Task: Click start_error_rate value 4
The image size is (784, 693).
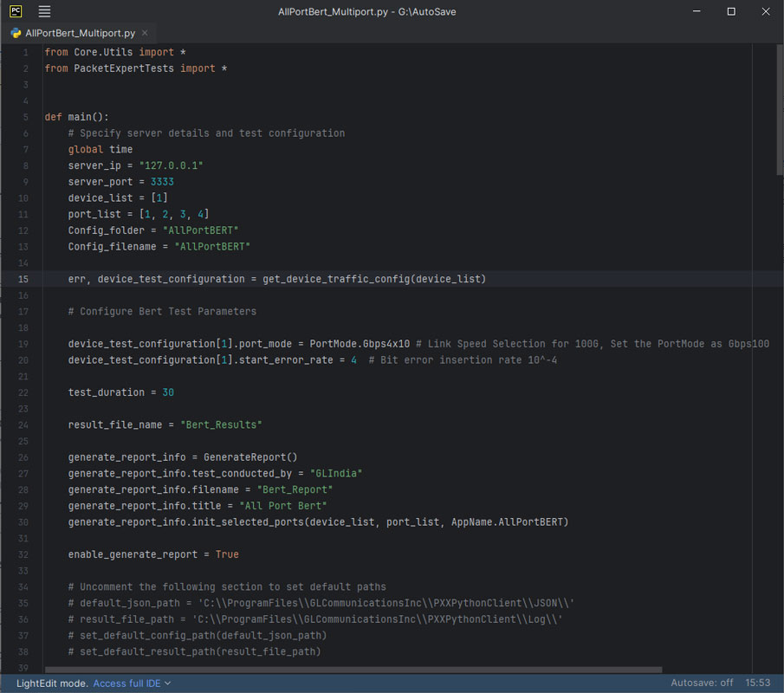Action: [353, 360]
